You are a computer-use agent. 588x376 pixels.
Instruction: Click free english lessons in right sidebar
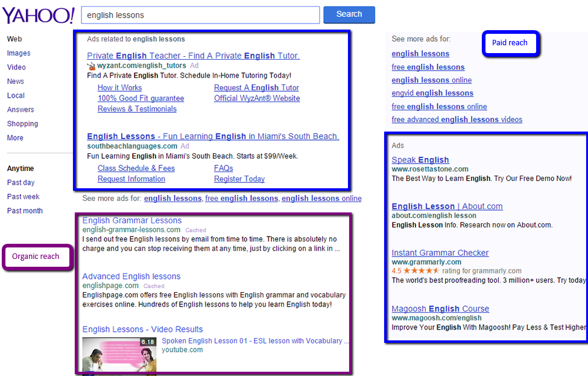[428, 67]
